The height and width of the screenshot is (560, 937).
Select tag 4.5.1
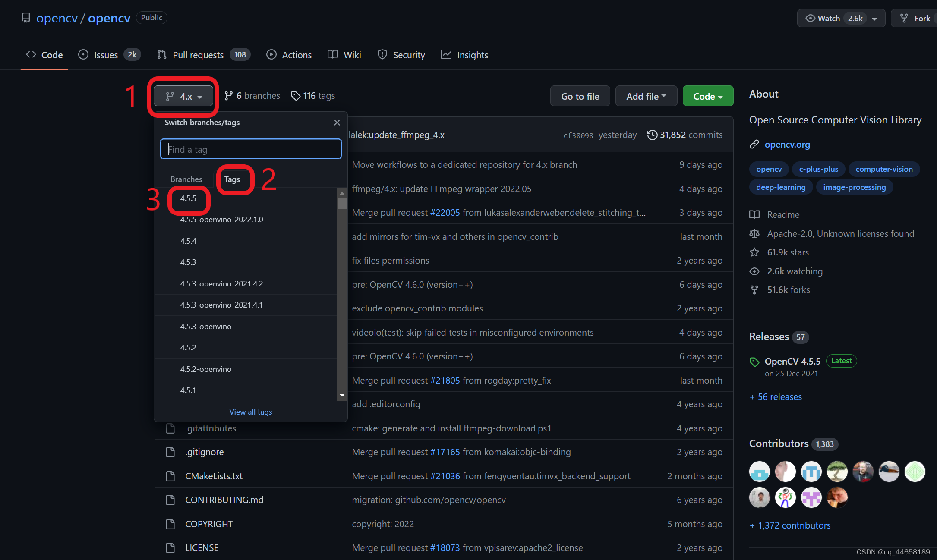[245, 390]
